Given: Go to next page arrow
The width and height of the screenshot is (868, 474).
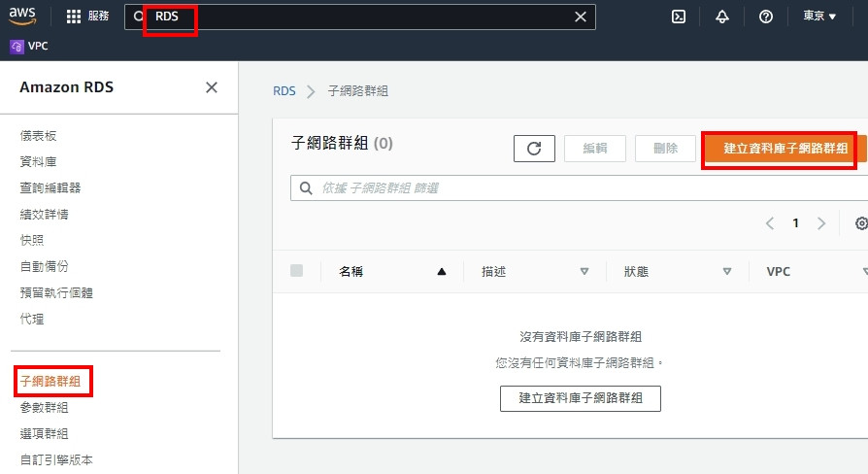Looking at the screenshot, I should [x=821, y=223].
